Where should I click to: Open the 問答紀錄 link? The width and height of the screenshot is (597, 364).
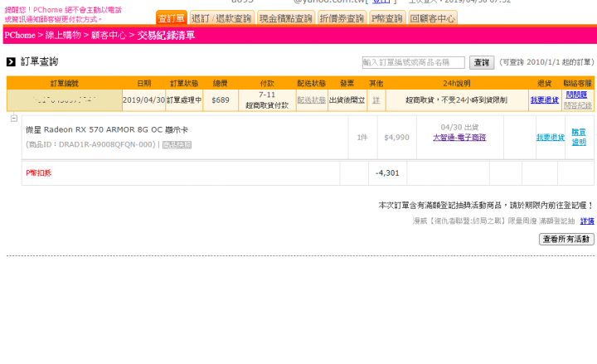[578, 105]
